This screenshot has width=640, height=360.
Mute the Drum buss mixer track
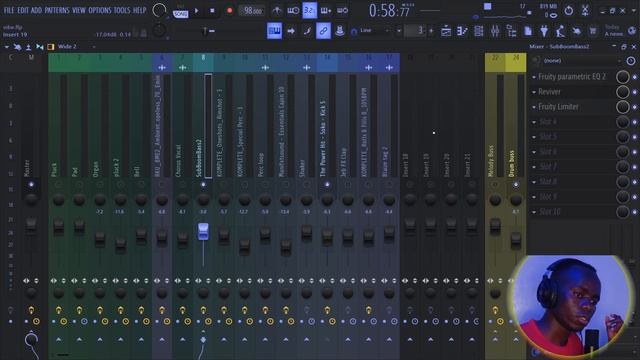516,185
